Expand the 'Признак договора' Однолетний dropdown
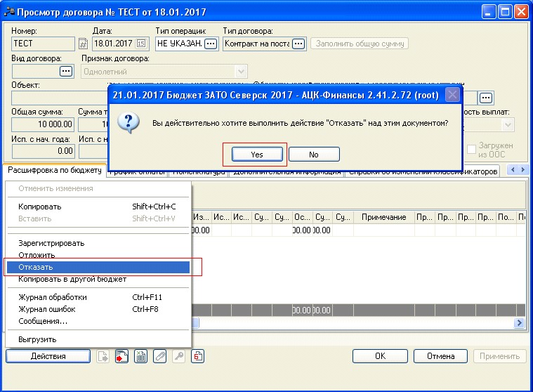533x392 pixels. coord(242,71)
